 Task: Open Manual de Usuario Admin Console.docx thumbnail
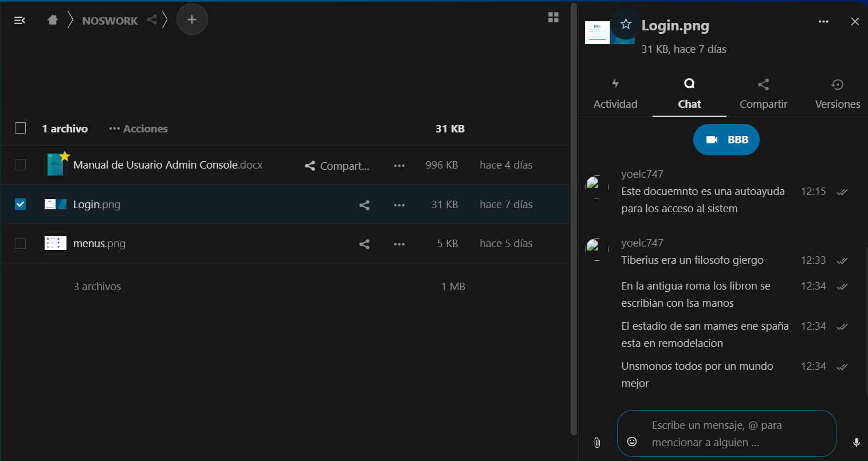coord(56,165)
